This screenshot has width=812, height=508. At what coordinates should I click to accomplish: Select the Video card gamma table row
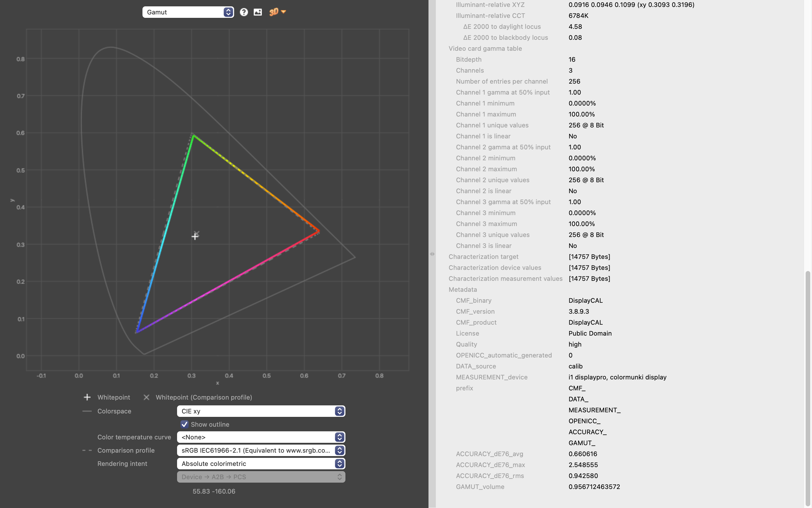tap(485, 48)
